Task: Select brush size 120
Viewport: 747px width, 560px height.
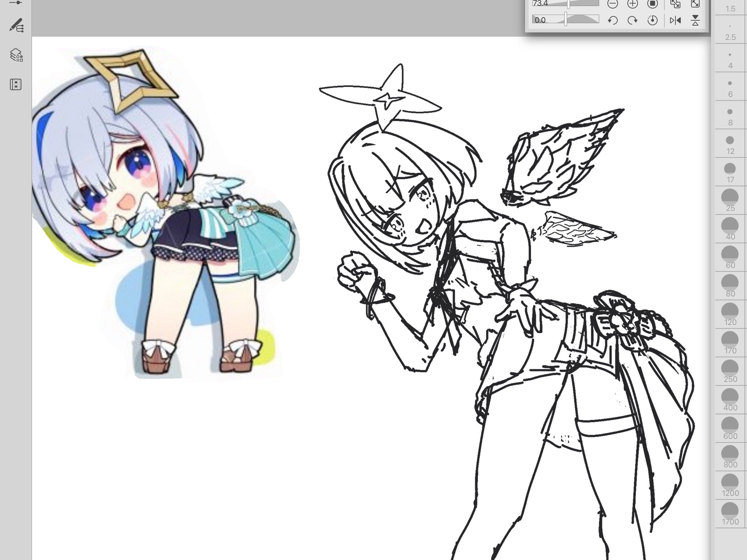Action: (730, 315)
